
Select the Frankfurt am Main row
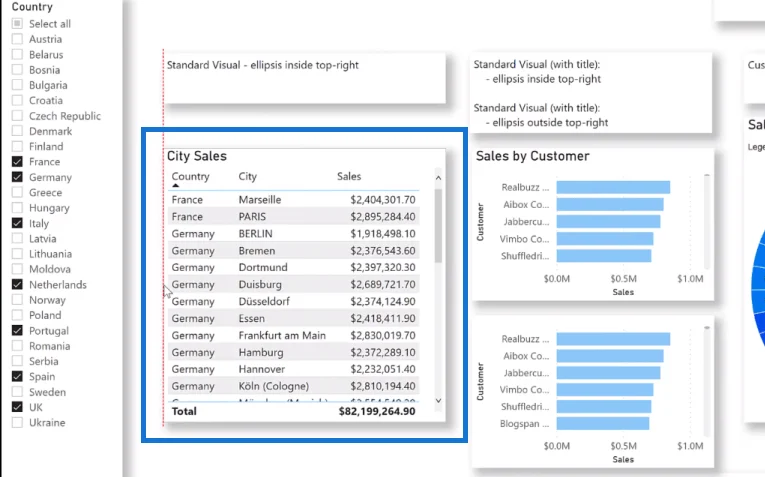pos(293,336)
